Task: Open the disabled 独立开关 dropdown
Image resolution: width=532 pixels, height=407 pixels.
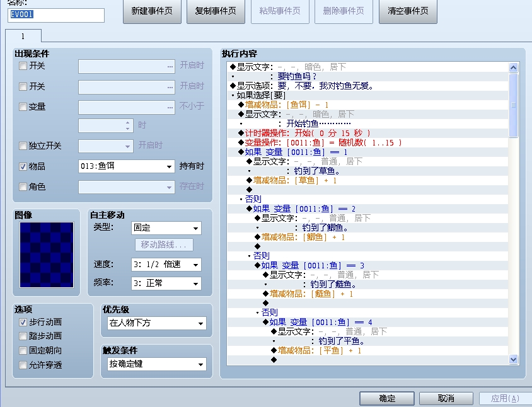Action: 105,146
